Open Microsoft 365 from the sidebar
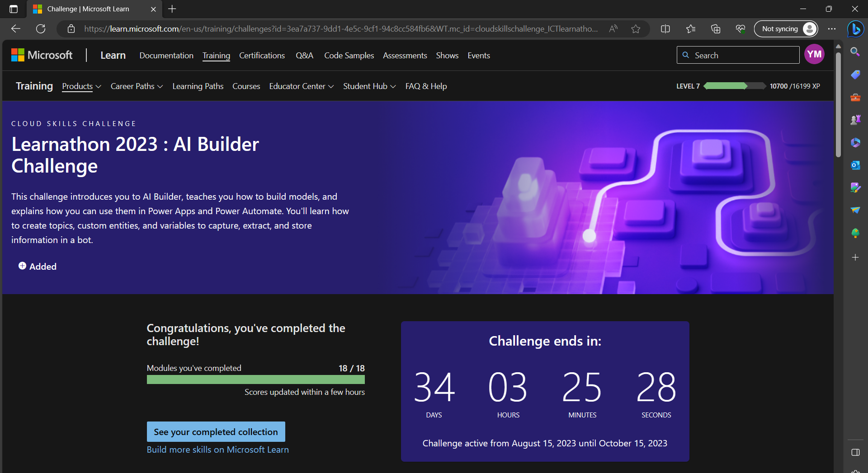 point(855,143)
